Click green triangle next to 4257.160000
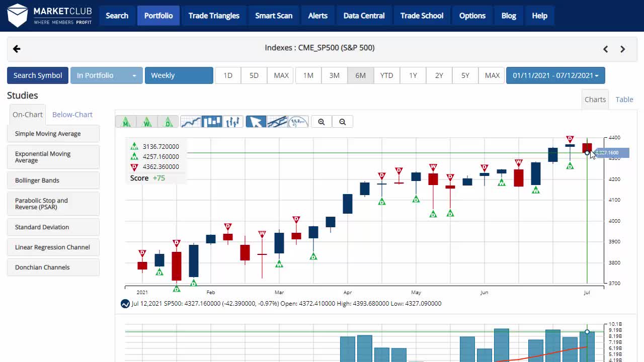This screenshot has height=362, width=644. tap(134, 156)
